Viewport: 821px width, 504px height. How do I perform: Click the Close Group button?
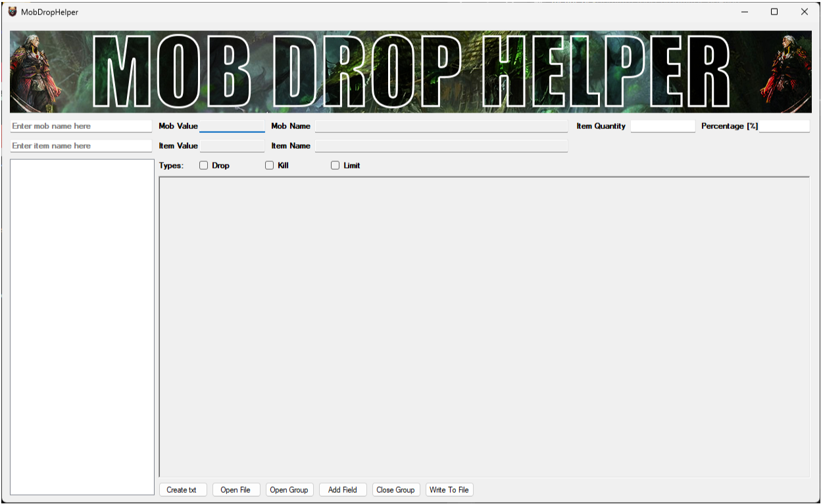point(395,490)
